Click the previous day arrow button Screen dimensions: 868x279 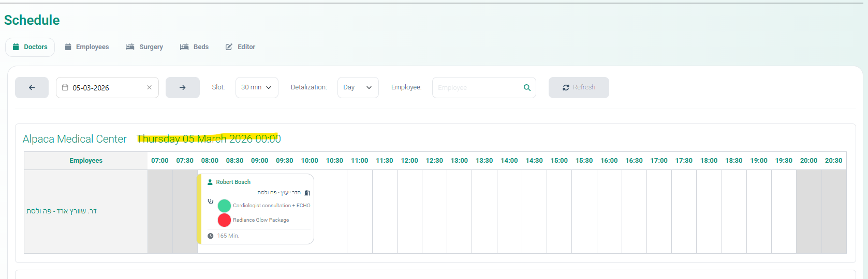pyautogui.click(x=32, y=87)
